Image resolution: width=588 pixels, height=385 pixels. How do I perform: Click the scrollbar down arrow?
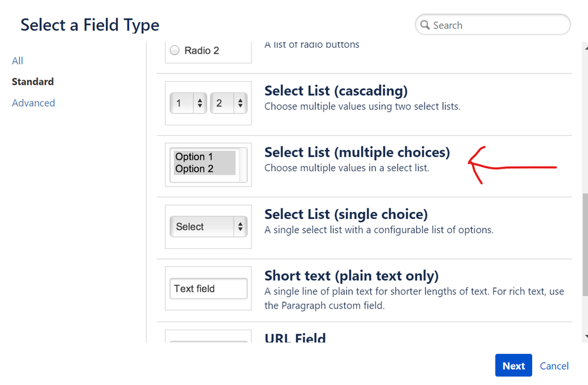point(584,336)
